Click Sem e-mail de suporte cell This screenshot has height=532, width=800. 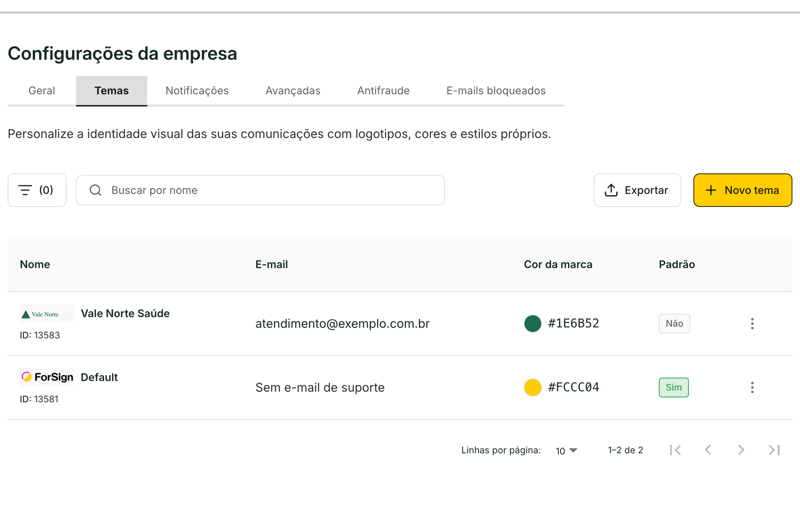coord(320,387)
